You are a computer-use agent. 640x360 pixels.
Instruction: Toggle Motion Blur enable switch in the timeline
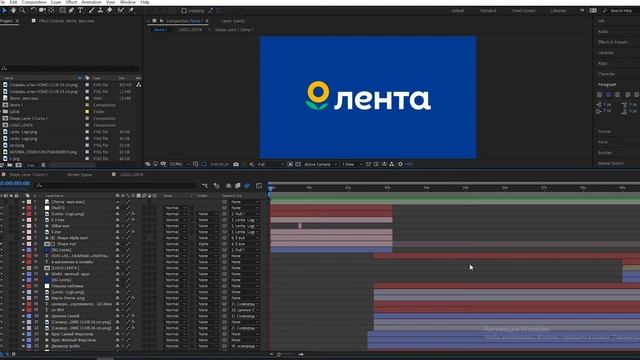(x=247, y=186)
